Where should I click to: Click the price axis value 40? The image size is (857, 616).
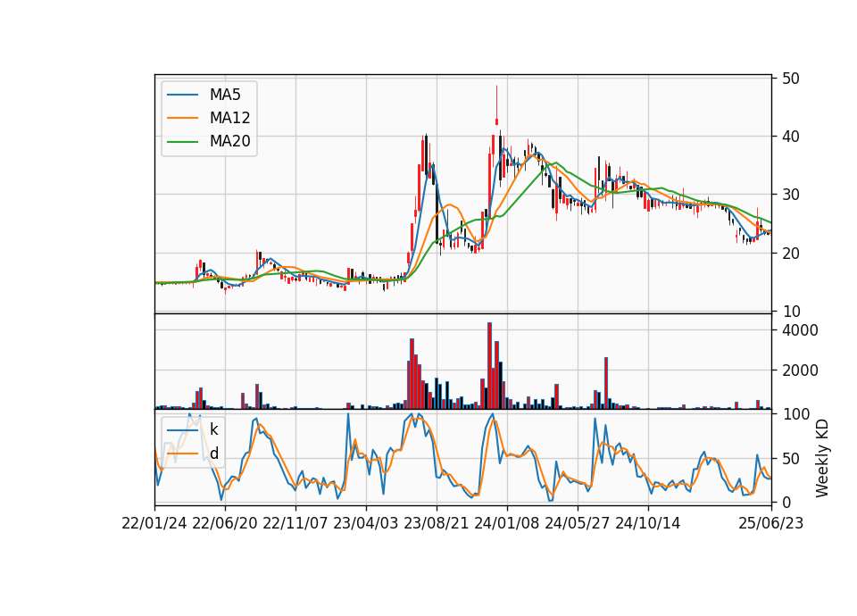(790, 137)
